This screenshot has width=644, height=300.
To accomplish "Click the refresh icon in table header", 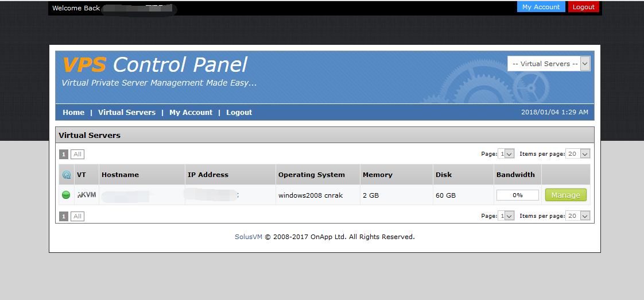I will click(x=66, y=175).
